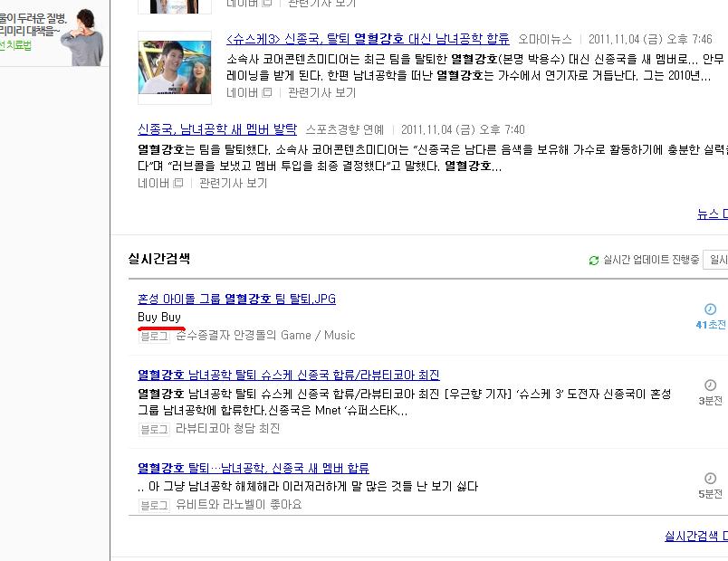The image size is (728, 561).
Task: Click the 실시간검색 more link at section bottom
Action: [696, 537]
